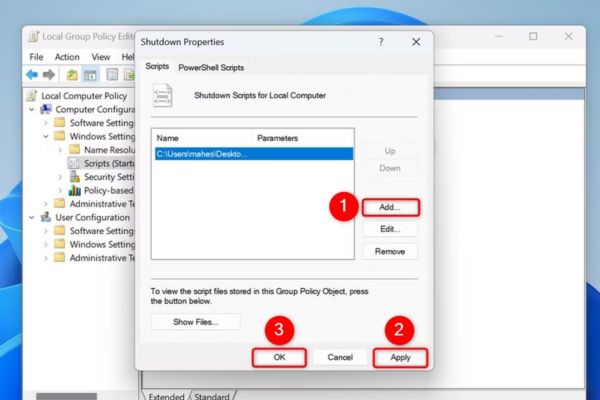Screen dimensions: 600x400
Task: Expand the Security Settings tree node
Action: tap(61, 176)
